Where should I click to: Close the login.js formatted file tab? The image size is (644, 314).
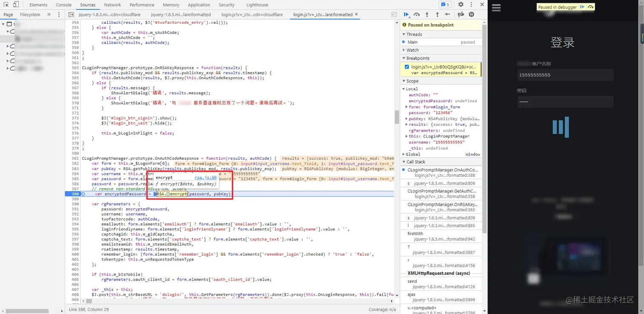[356, 14]
